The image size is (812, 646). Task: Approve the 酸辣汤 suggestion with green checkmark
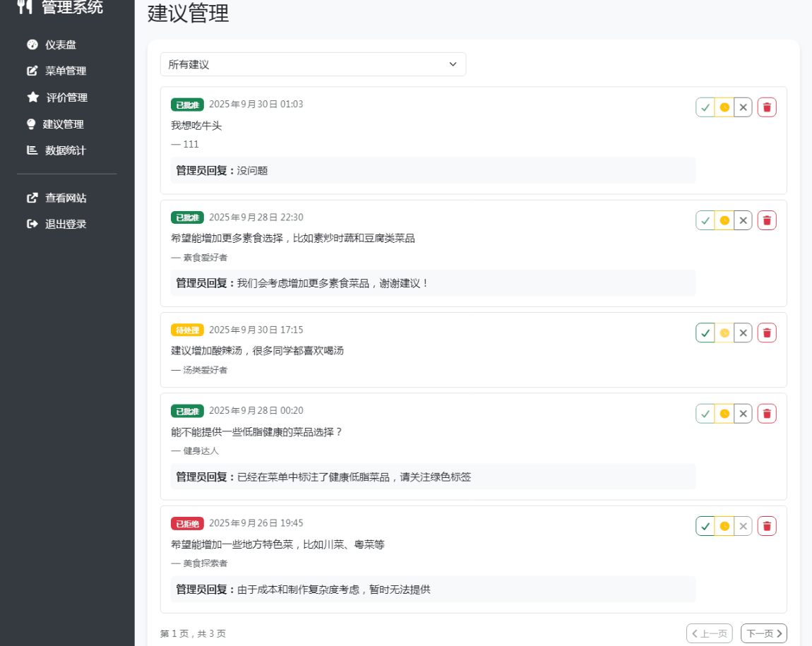point(705,333)
